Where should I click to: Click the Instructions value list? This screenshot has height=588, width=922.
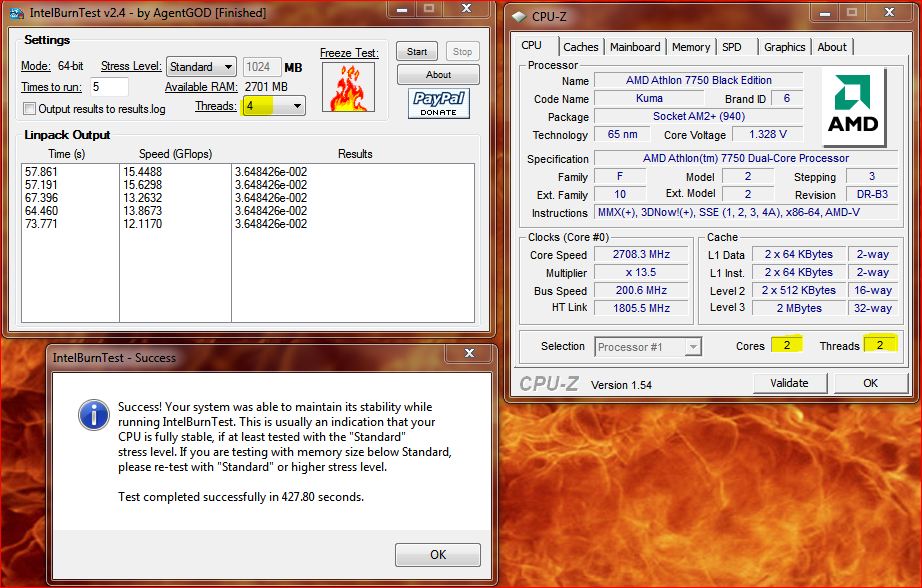[746, 212]
